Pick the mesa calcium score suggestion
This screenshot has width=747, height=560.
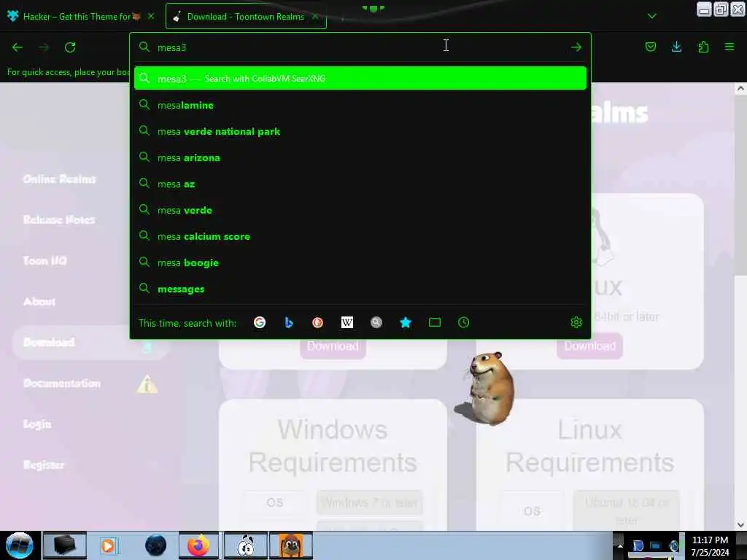(x=360, y=236)
